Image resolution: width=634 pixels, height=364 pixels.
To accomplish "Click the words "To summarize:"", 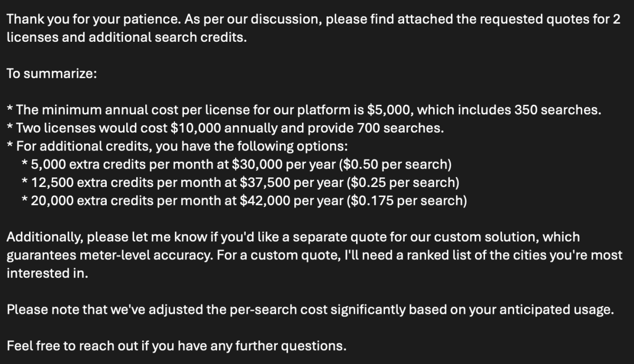I will click(x=51, y=73).
